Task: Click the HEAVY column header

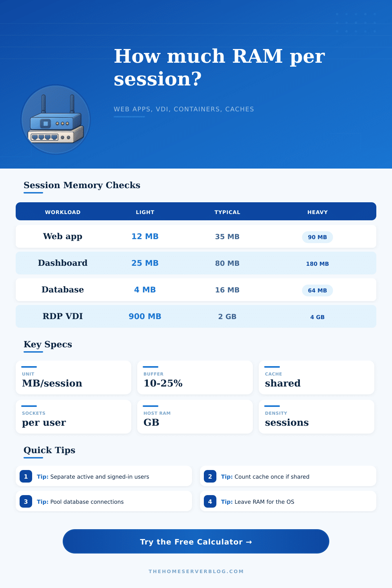Action: [x=318, y=212]
